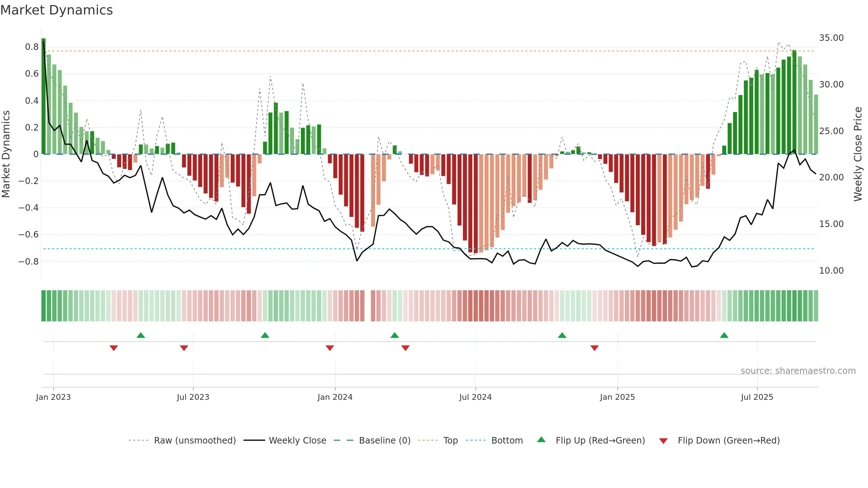This screenshot has width=868, height=488.
Task: Toggle the Raw (unsmoothed) legend entry
Action: pyautogui.click(x=182, y=440)
